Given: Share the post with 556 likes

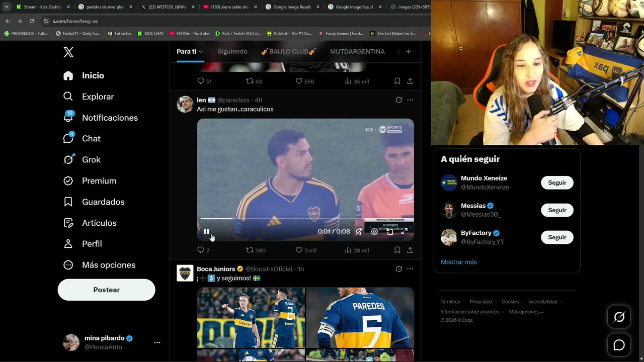Looking at the screenshot, I should click(x=410, y=81).
